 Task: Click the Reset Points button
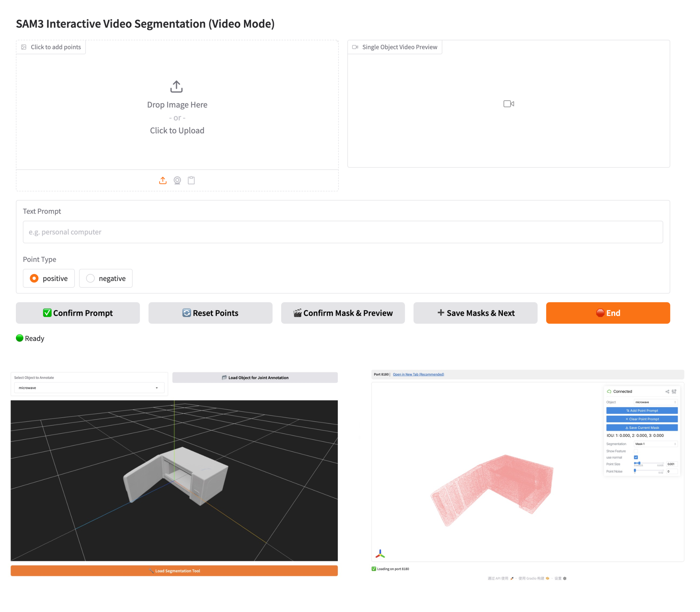point(211,313)
